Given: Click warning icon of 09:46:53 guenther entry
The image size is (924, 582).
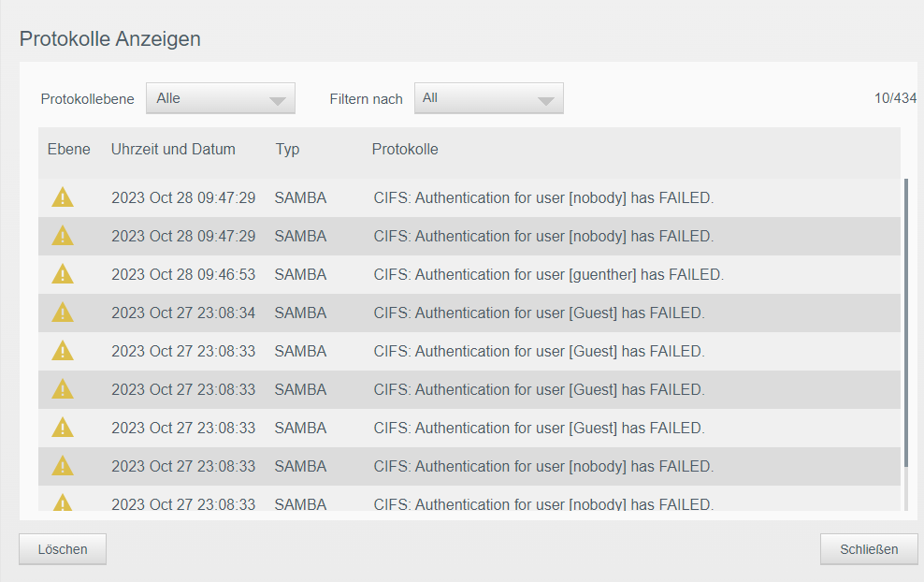Looking at the screenshot, I should (62, 274).
